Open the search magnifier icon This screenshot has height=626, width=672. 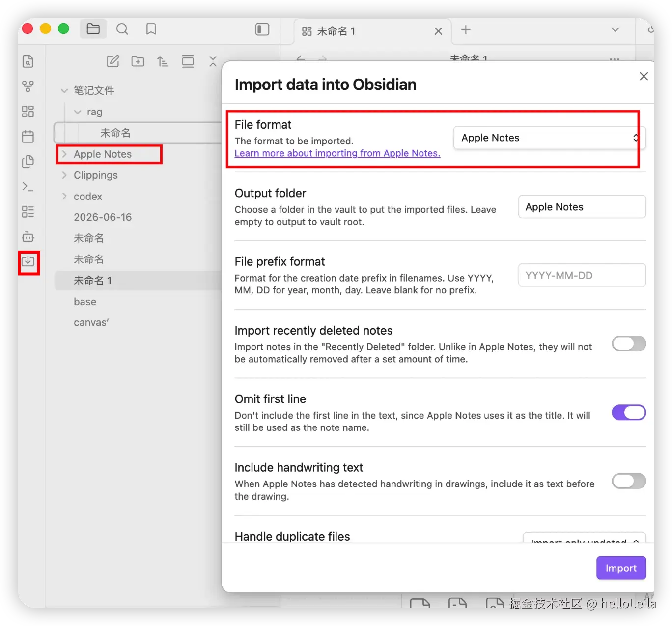click(x=122, y=29)
